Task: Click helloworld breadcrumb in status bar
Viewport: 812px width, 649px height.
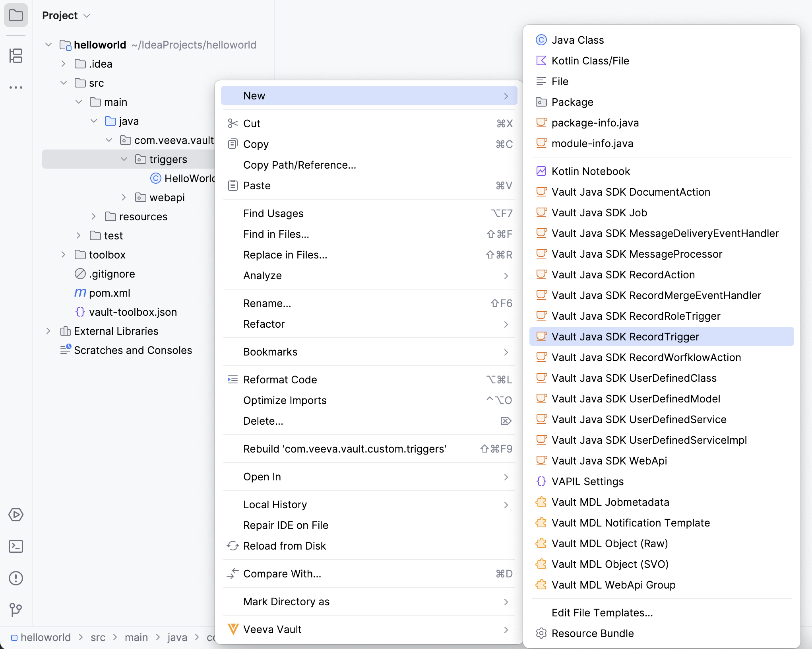Action: point(41,637)
